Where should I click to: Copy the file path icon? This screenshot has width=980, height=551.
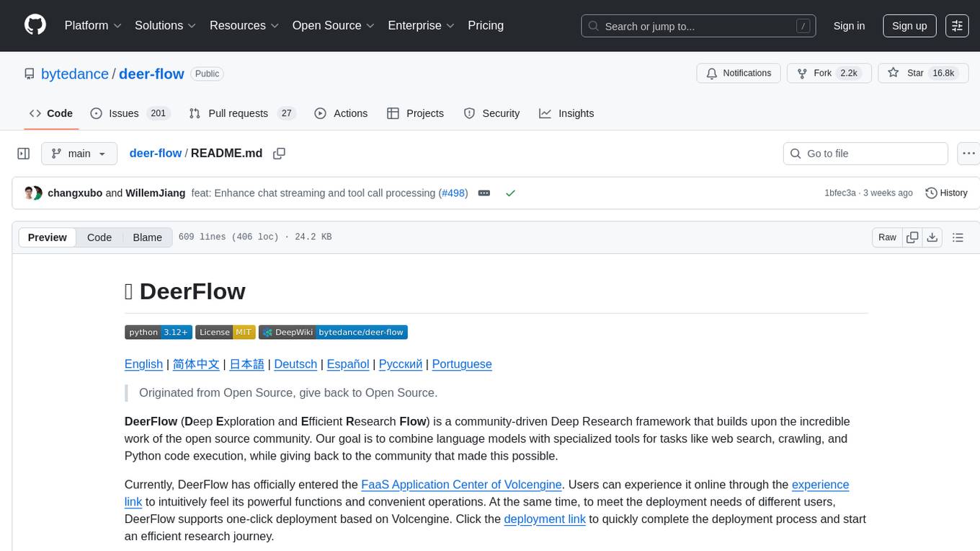pos(280,154)
